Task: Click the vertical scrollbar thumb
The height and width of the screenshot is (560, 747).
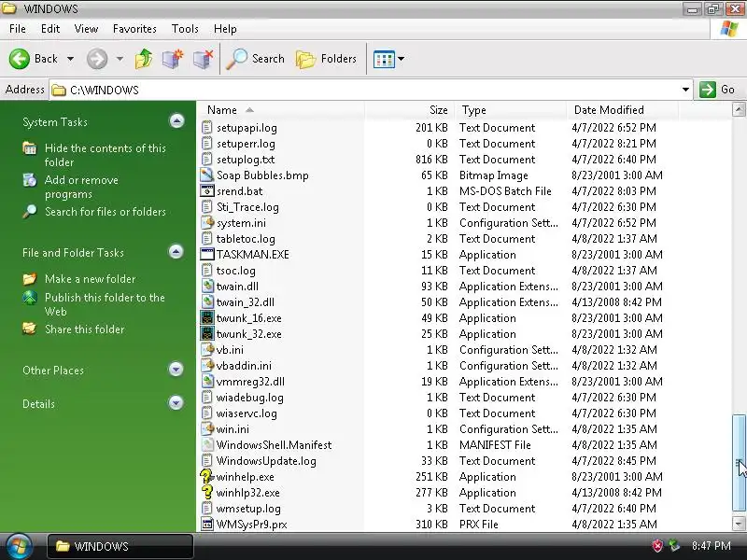Action: pyautogui.click(x=739, y=463)
